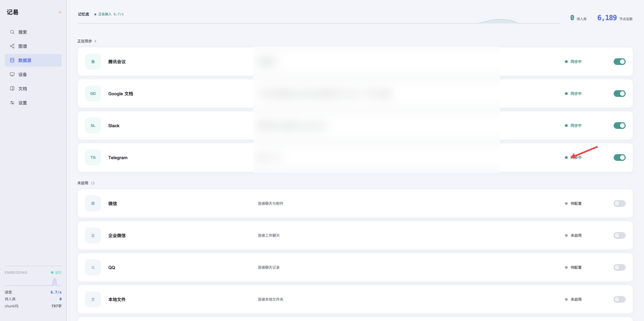Turn on the 企业微信 switch
Image resolution: width=644 pixels, height=321 pixels.
[x=620, y=235]
